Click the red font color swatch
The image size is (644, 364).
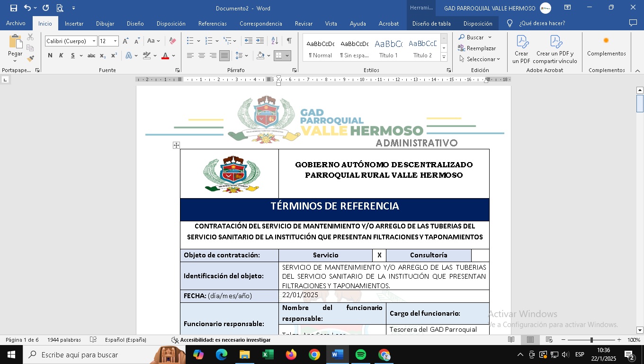coord(165,56)
